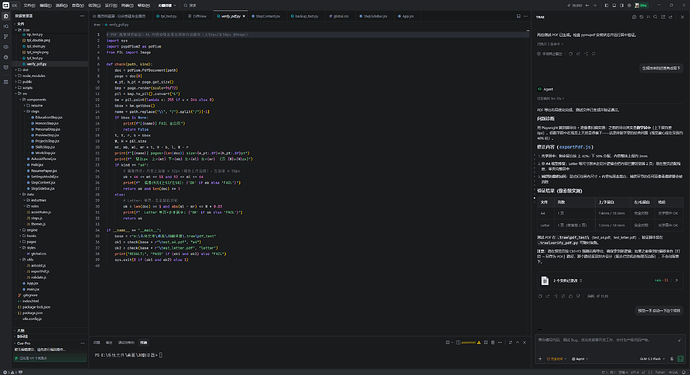Open the Agent mode dropdown below chat
690x375 pixels.
[x=580, y=359]
